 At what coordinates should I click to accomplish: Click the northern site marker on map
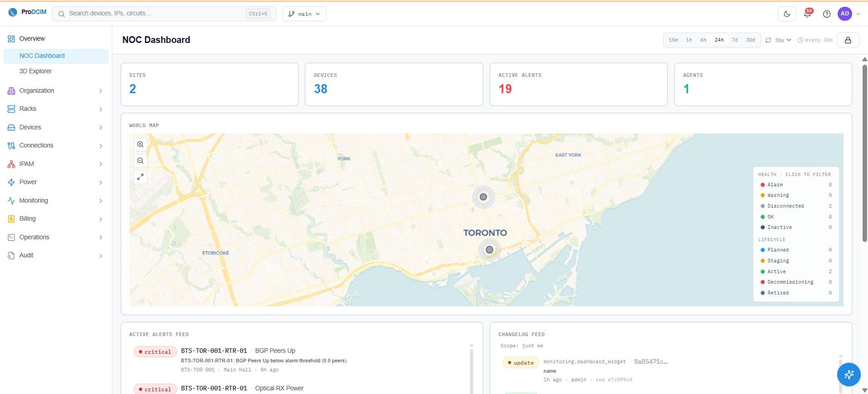pos(483,197)
